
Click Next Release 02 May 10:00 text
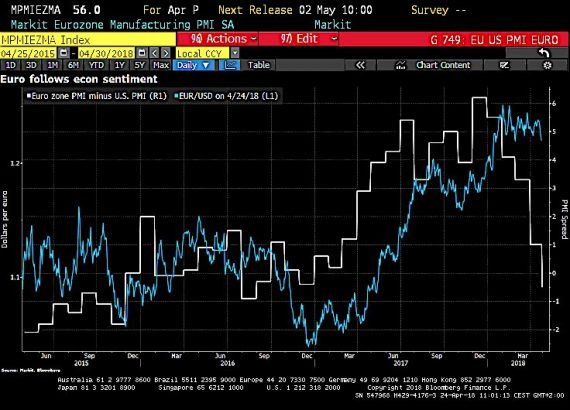295,10
